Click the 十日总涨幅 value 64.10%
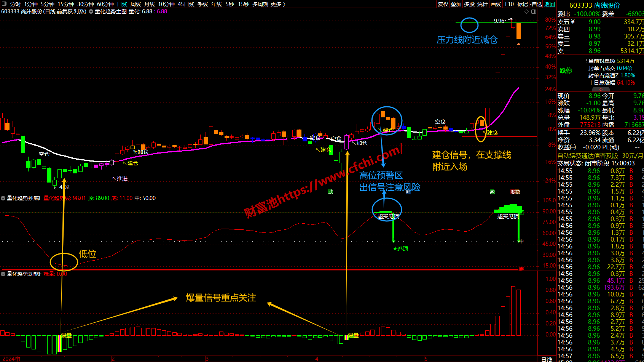 pos(626,83)
